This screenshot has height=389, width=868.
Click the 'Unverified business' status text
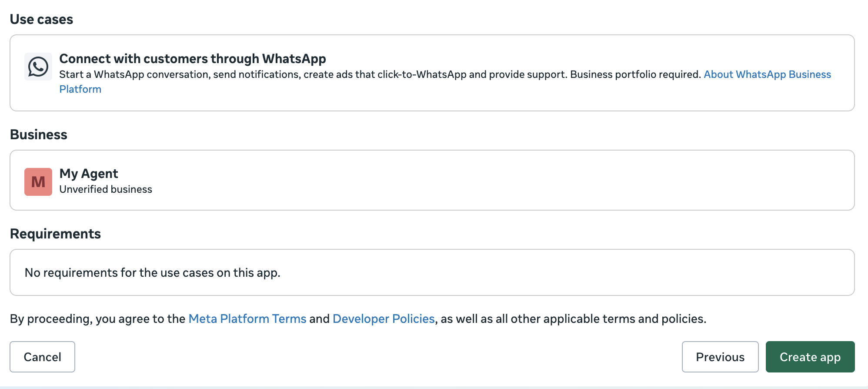coord(106,189)
